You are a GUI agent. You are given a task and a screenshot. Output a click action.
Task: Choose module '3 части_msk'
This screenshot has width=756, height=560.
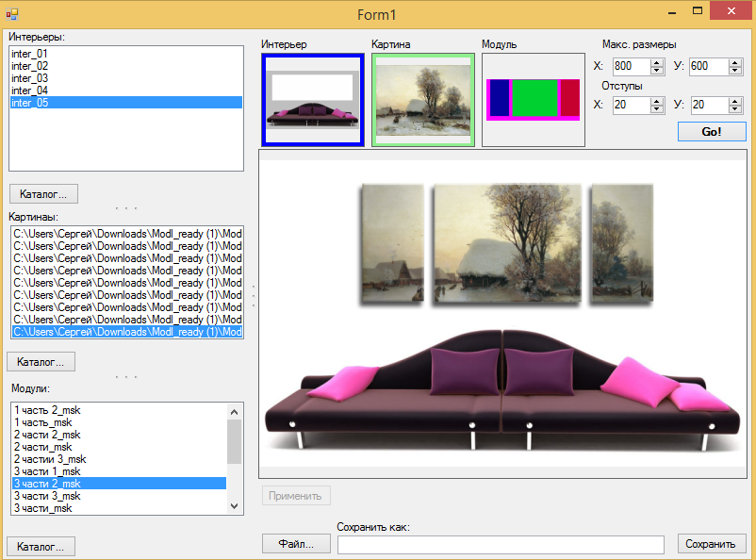119,508
